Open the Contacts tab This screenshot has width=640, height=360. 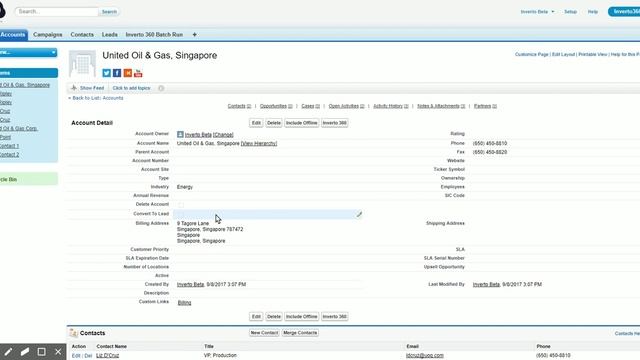click(x=82, y=35)
